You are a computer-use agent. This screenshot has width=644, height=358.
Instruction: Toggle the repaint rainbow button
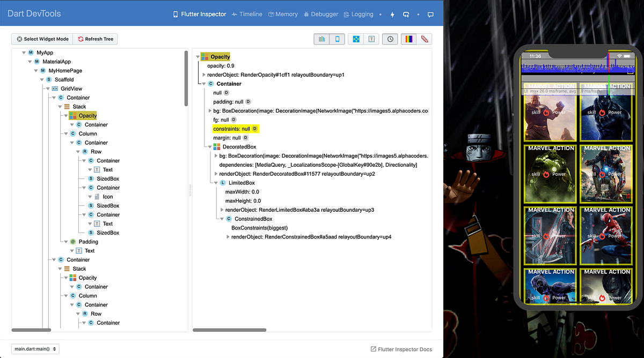tap(408, 39)
